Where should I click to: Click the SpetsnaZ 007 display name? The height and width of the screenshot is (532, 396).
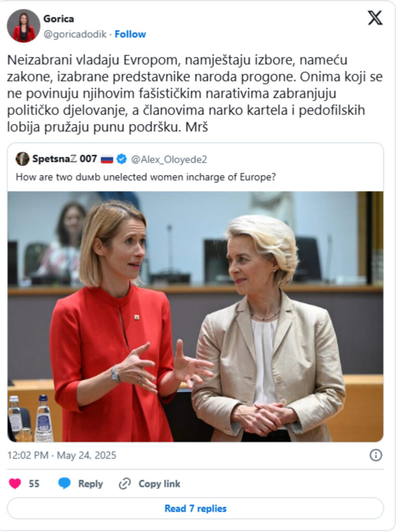coord(65,159)
